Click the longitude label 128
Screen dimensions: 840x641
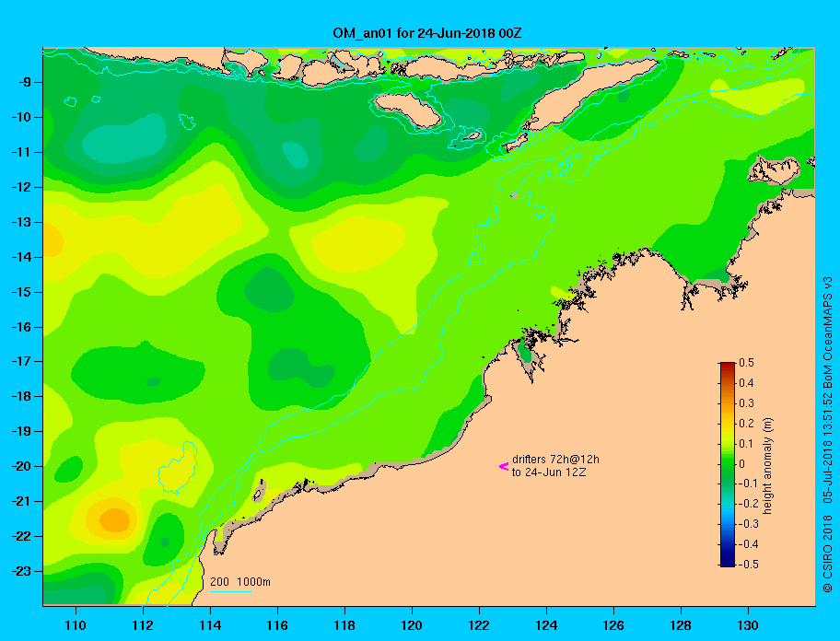click(681, 625)
